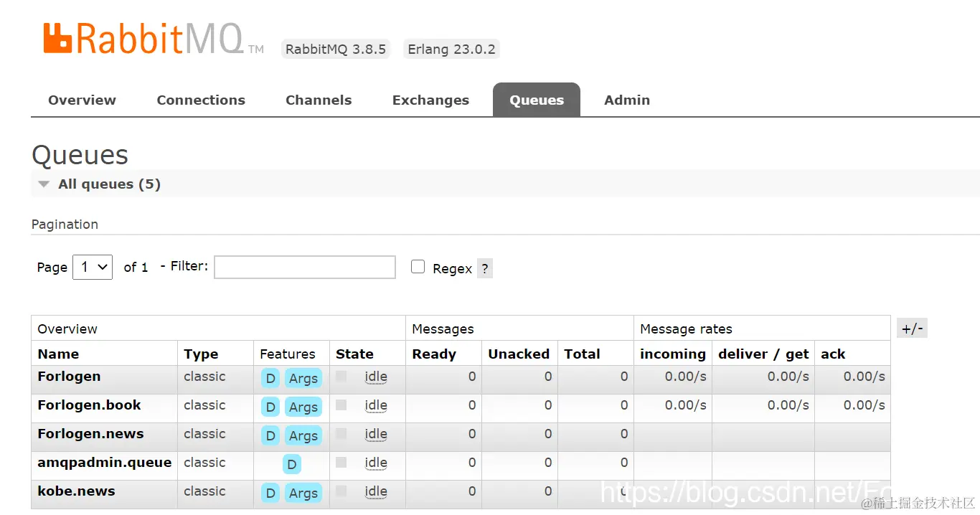
Task: Switch to the Connections tab
Action: click(x=201, y=100)
